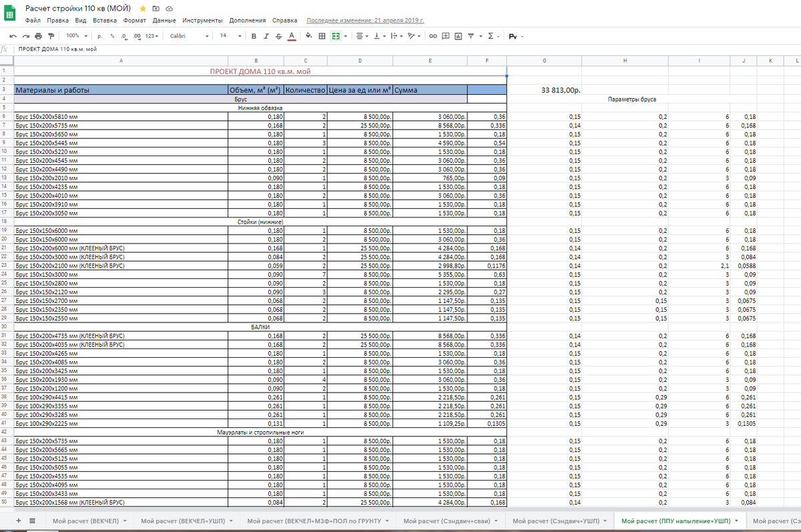View cloud save status icon

[x=169, y=9]
